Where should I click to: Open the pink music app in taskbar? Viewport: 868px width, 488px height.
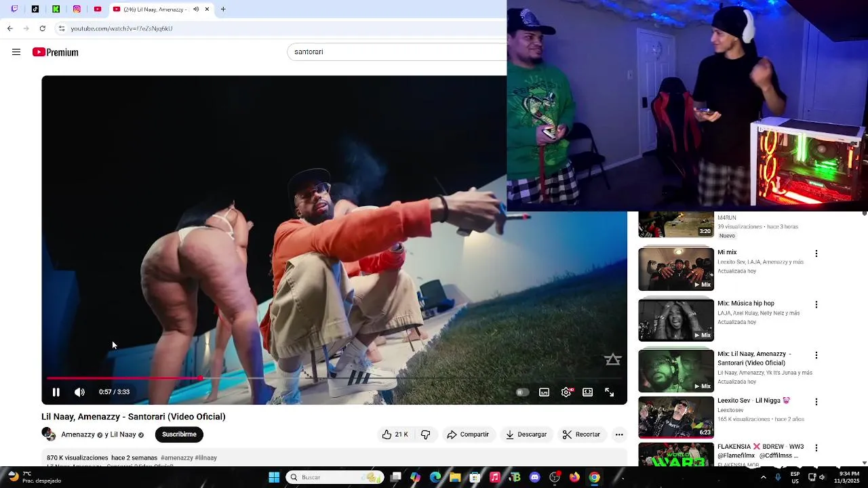(495, 477)
